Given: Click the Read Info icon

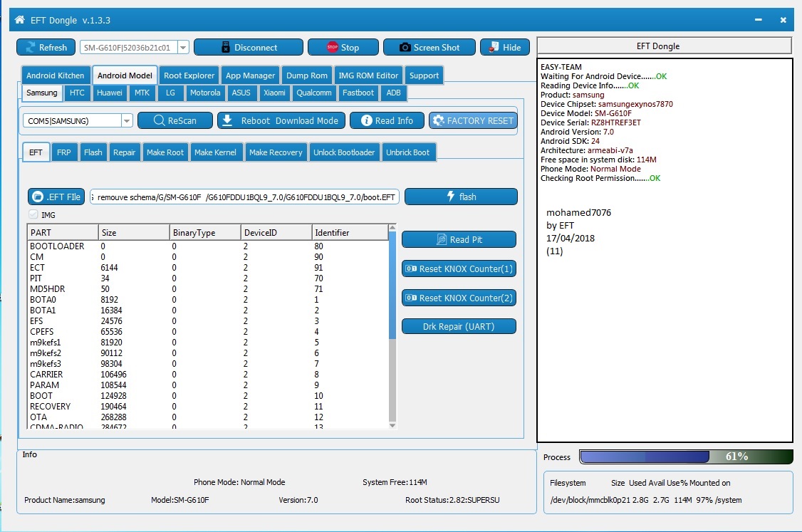Looking at the screenshot, I should [x=366, y=120].
